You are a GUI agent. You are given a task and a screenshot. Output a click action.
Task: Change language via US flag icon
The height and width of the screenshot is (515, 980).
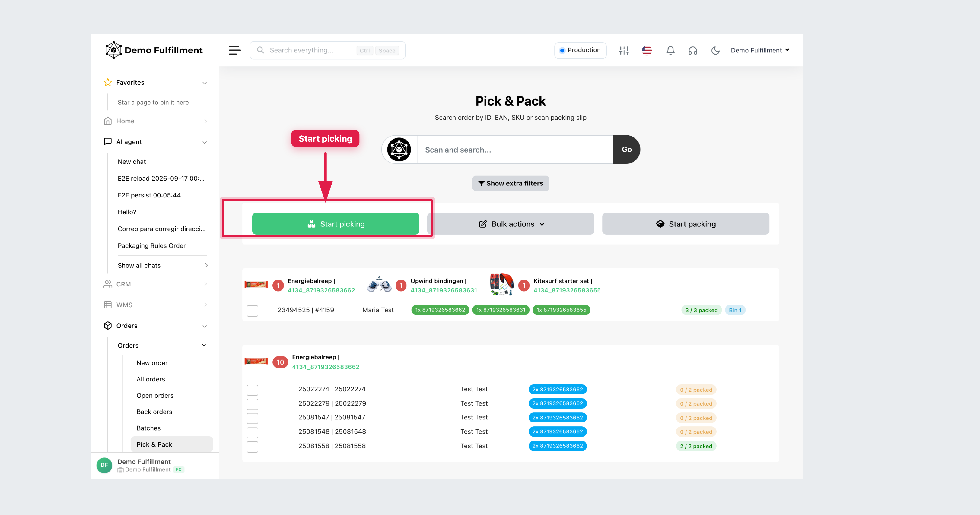coord(647,50)
